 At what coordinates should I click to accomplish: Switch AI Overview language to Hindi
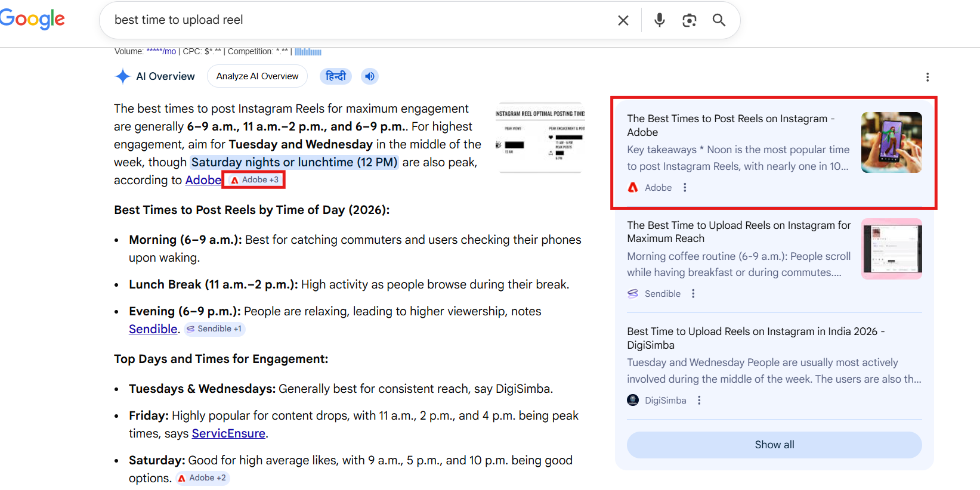pos(335,76)
